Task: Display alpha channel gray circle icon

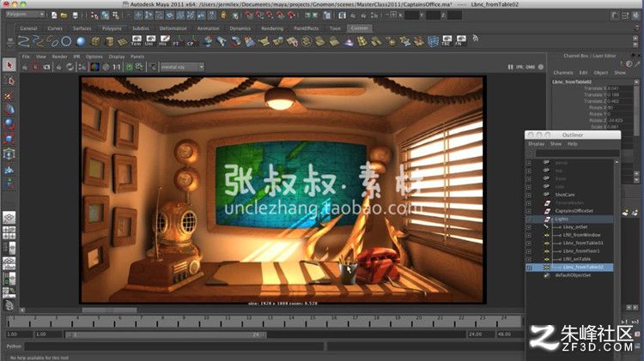Action: tap(106, 67)
